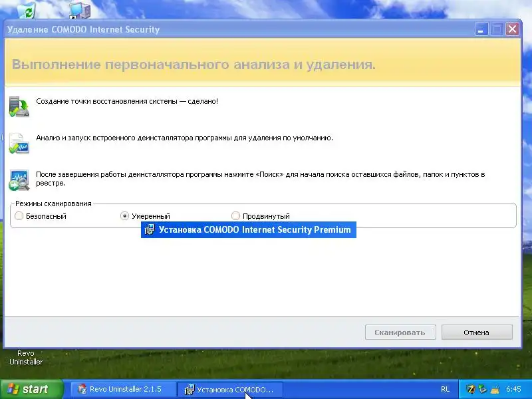Close the Удаление COMODO Internet Security window
The width and height of the screenshot is (532, 399).
coord(512,29)
